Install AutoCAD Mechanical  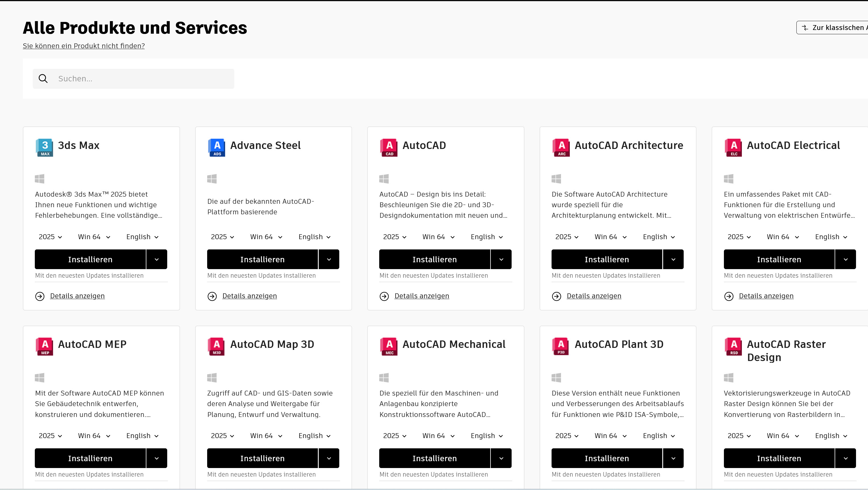pyautogui.click(x=434, y=458)
